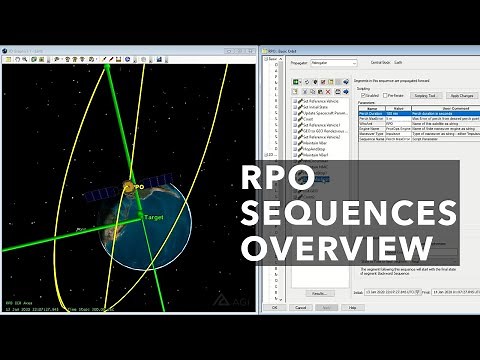Click the blue arrow icon in second MCS toolbar row
This screenshot has height=360, width=480.
[x=346, y=91]
